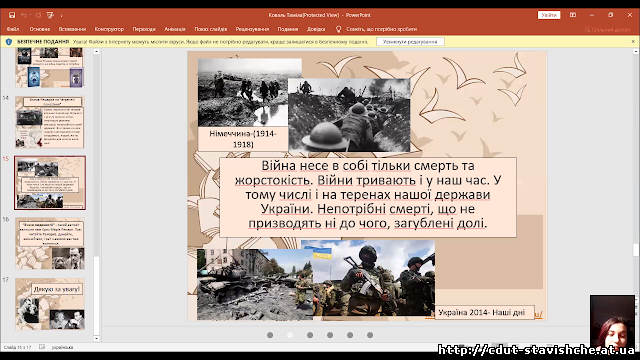Click the 'Слайд 15 з 17' status indicator
This screenshot has height=360, width=640.
17,347
